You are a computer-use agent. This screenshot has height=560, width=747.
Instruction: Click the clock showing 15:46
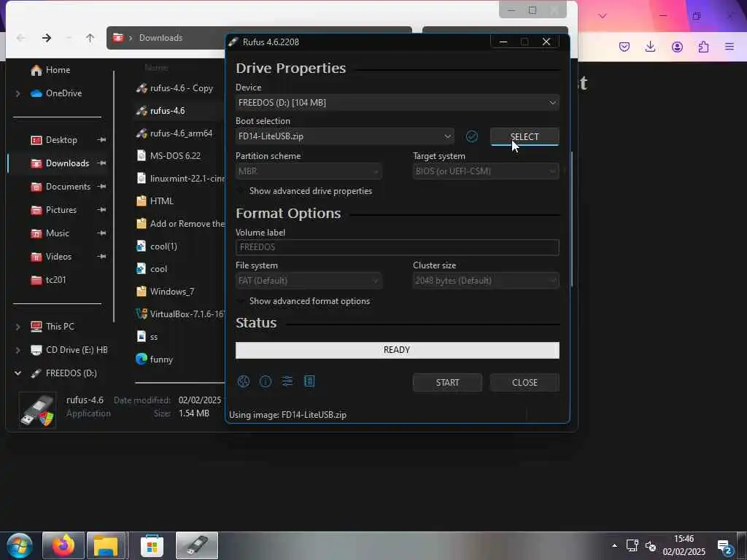point(684,539)
